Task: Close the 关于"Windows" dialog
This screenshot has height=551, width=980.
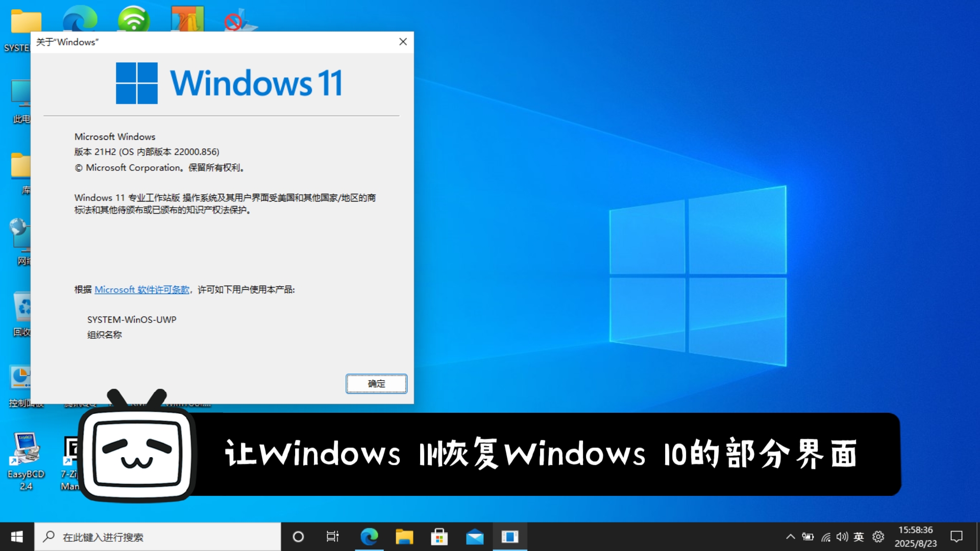Action: point(403,42)
